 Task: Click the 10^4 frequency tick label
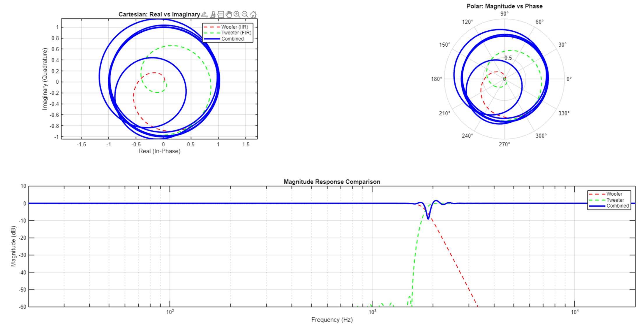coord(574,312)
